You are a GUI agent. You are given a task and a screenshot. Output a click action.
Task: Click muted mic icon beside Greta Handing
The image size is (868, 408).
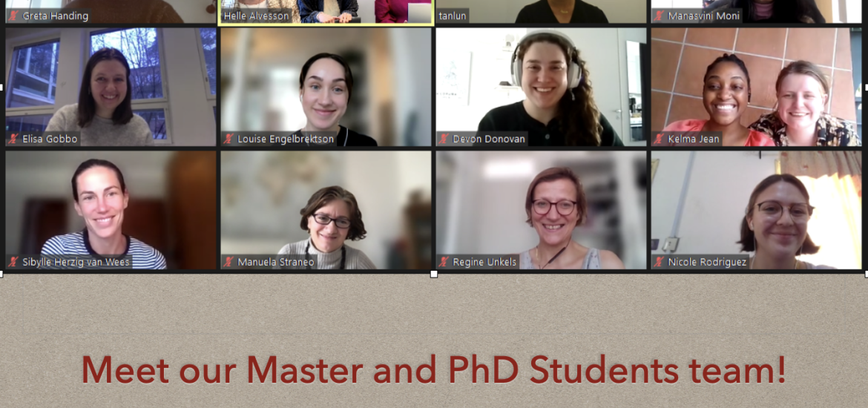click(13, 16)
